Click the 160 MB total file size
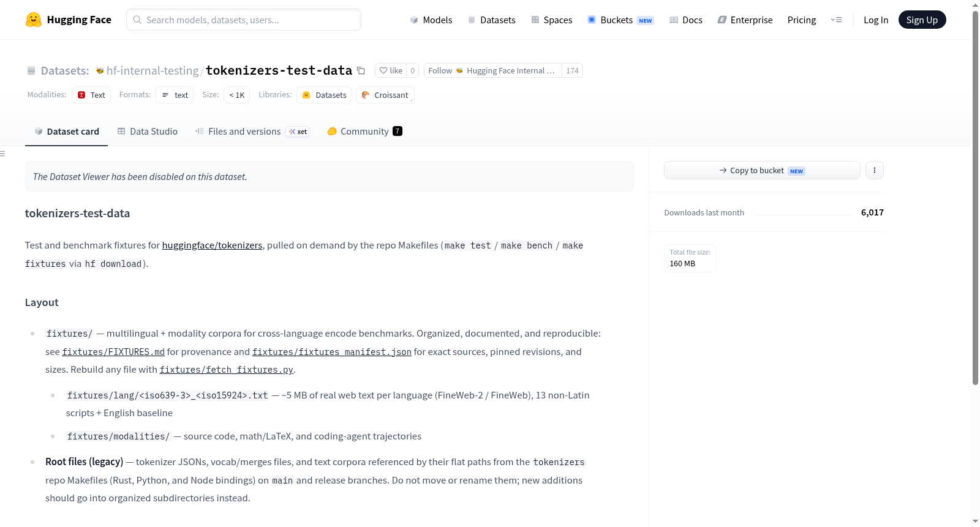980x527 pixels. click(x=682, y=264)
